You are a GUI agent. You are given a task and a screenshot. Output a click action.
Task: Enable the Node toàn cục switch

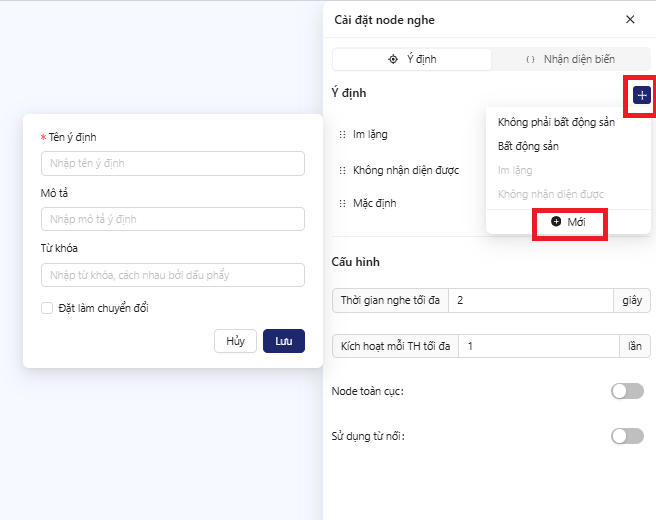pyautogui.click(x=627, y=391)
